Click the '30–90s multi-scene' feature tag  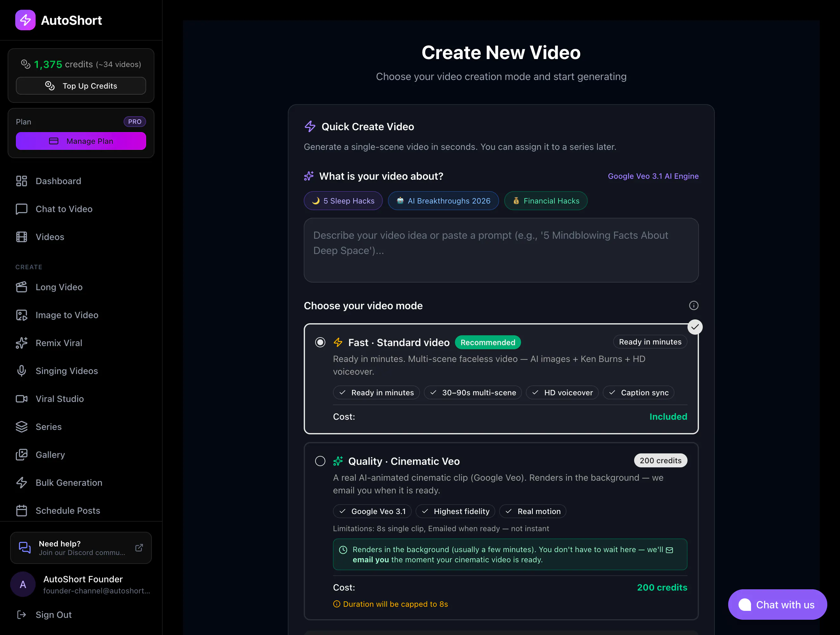click(x=472, y=392)
